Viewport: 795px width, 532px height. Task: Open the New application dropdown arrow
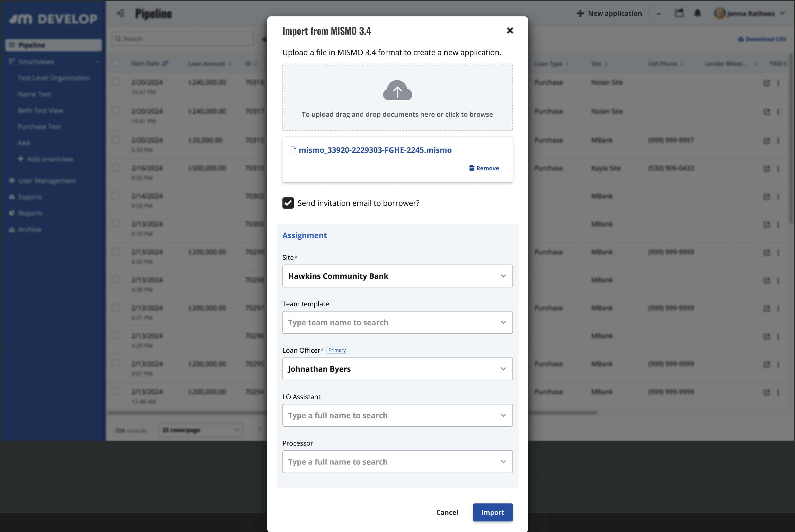click(658, 14)
